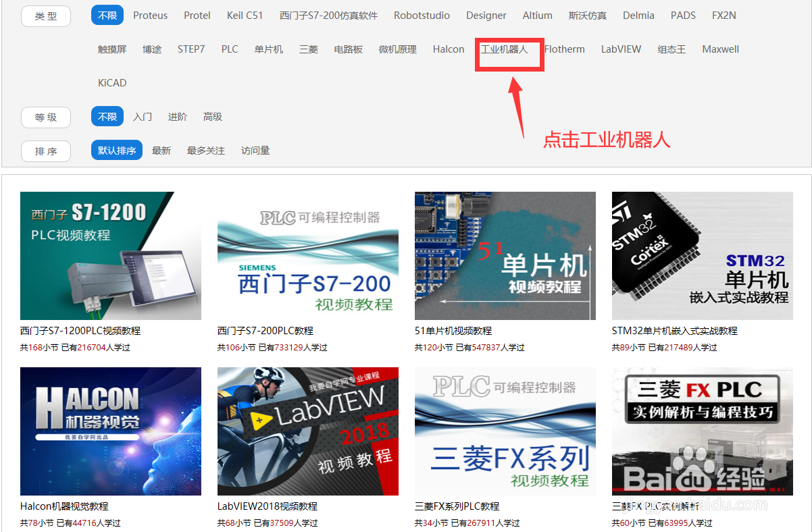This screenshot has width=812, height=532.
Task: Select the Protel type filter
Action: [197, 16]
